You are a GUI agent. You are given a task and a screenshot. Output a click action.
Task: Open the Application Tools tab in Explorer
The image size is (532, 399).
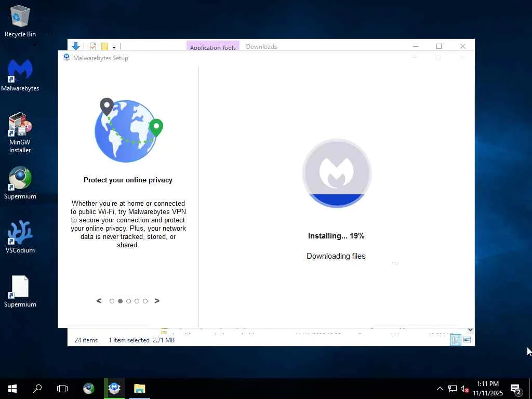click(212, 47)
